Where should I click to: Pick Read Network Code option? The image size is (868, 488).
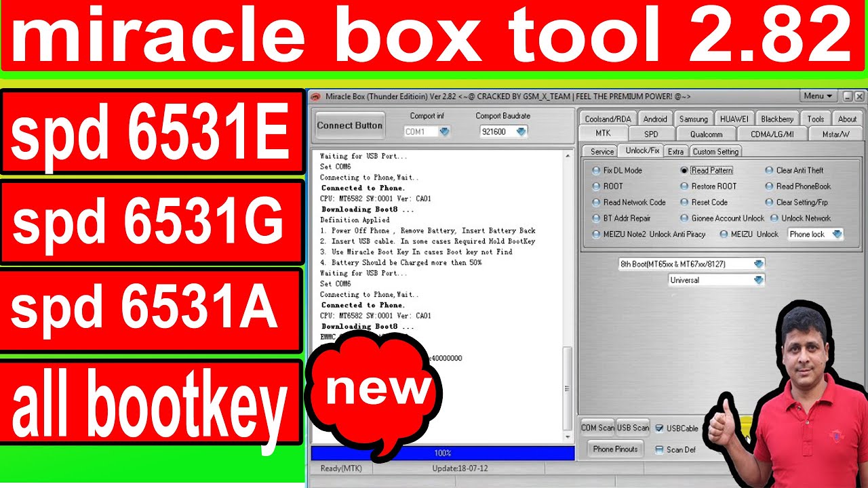(x=629, y=202)
